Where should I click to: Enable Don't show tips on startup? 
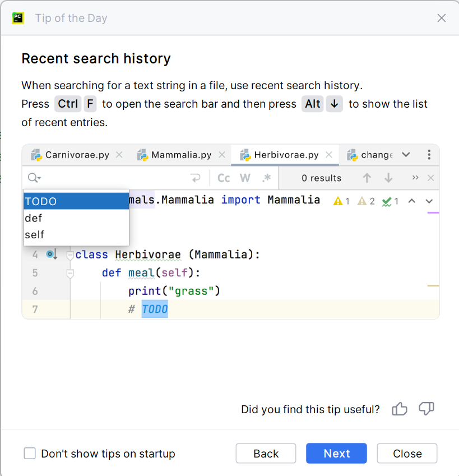pos(30,454)
